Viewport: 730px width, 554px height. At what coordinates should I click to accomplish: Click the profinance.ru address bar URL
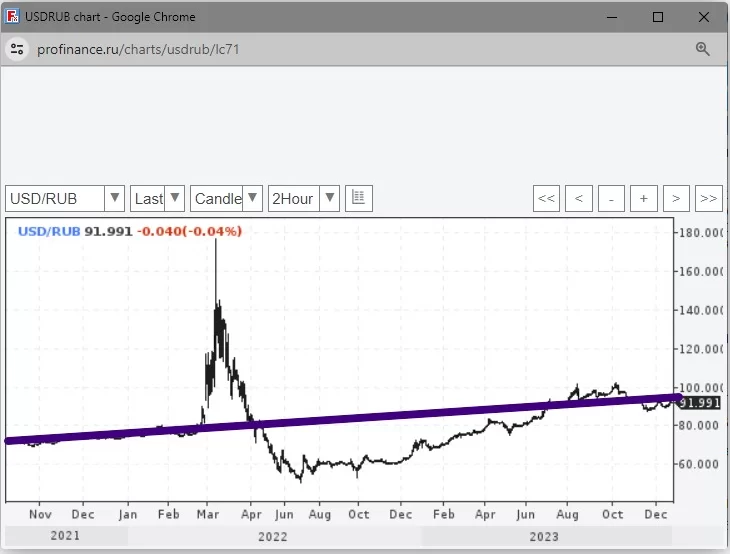(138, 49)
